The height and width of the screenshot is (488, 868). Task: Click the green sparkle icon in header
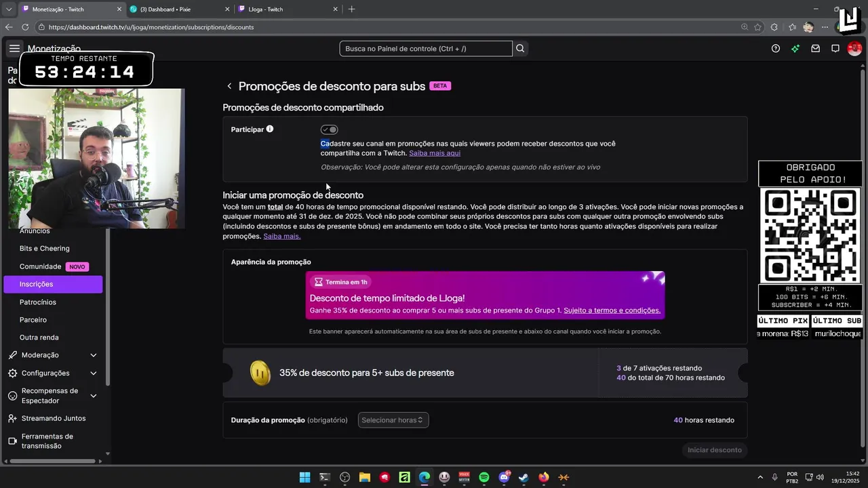click(795, 48)
